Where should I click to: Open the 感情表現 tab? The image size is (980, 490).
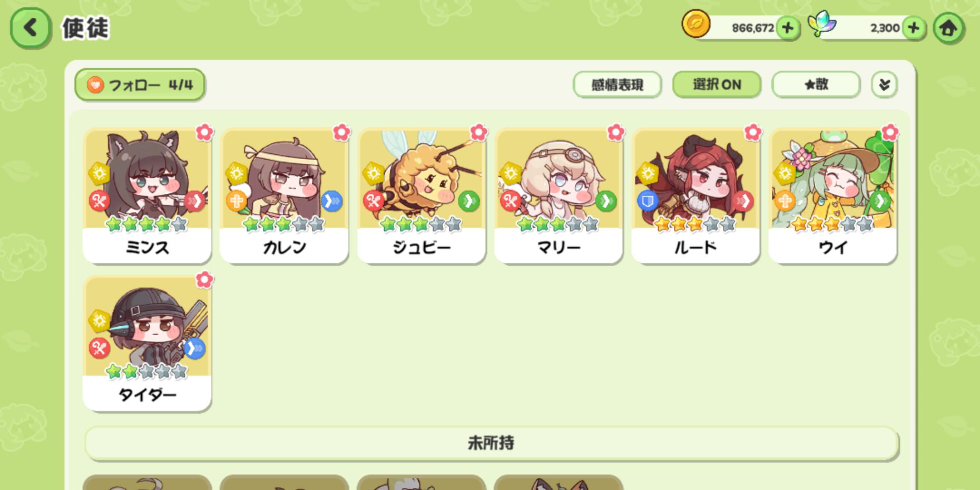click(x=617, y=84)
